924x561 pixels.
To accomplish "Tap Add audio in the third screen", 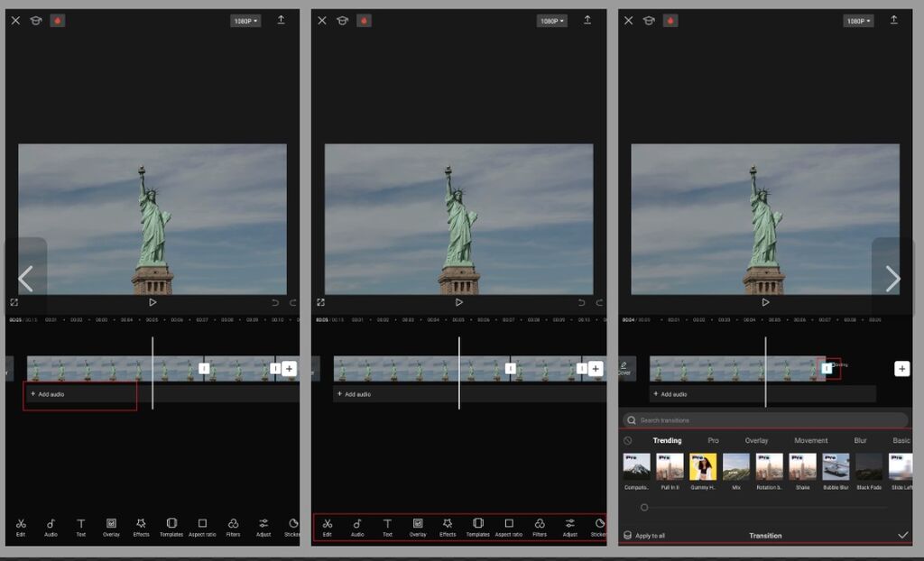I will (670, 394).
